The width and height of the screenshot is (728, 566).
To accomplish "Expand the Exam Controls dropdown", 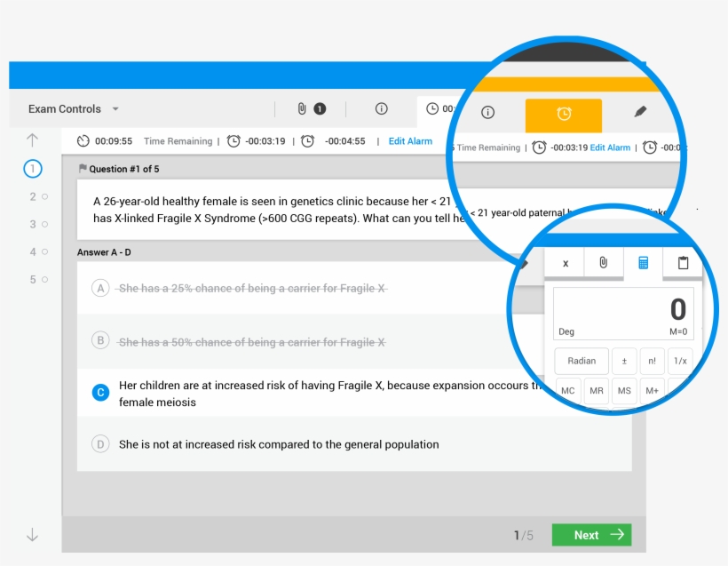I will pos(74,109).
